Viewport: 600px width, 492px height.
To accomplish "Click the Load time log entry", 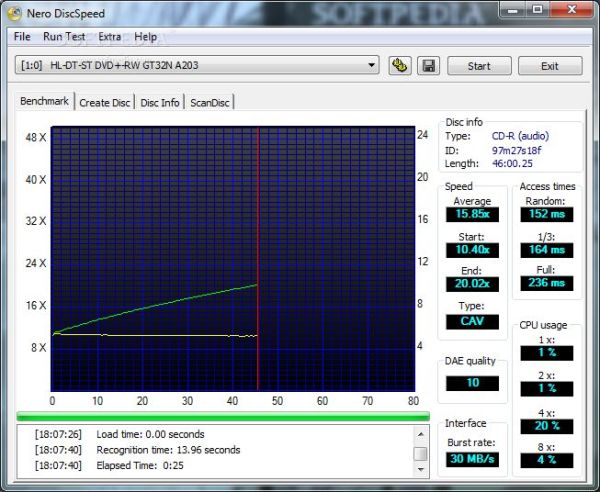I will [119, 434].
